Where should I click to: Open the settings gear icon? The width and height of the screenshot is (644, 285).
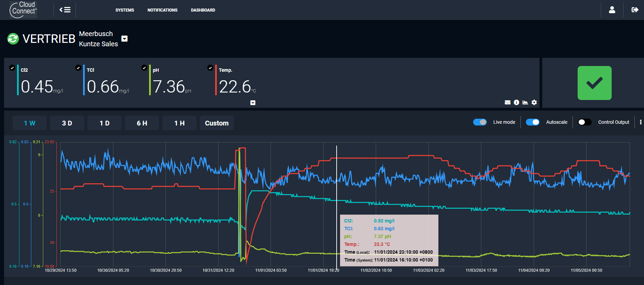coord(534,102)
